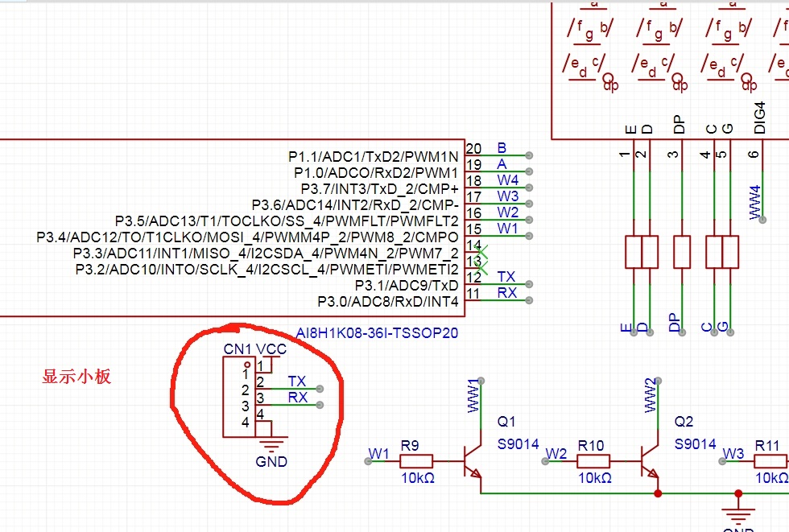Select net label B on MCU pin 20
The width and height of the screenshot is (789, 532).
502,148
